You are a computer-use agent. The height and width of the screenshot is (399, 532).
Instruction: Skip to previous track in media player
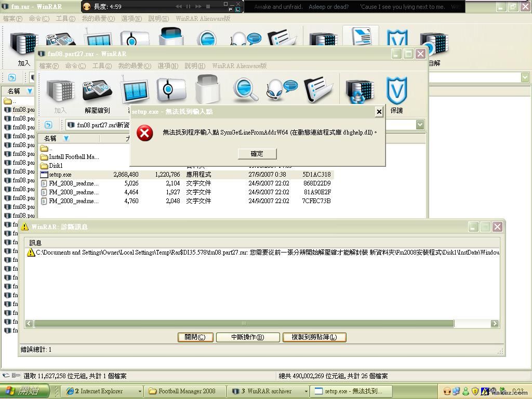[x=179, y=6]
